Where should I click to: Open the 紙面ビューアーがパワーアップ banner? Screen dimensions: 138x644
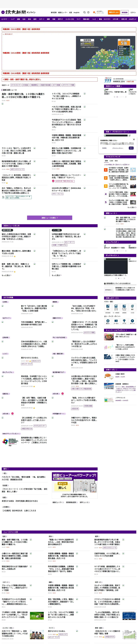coord(74,485)
